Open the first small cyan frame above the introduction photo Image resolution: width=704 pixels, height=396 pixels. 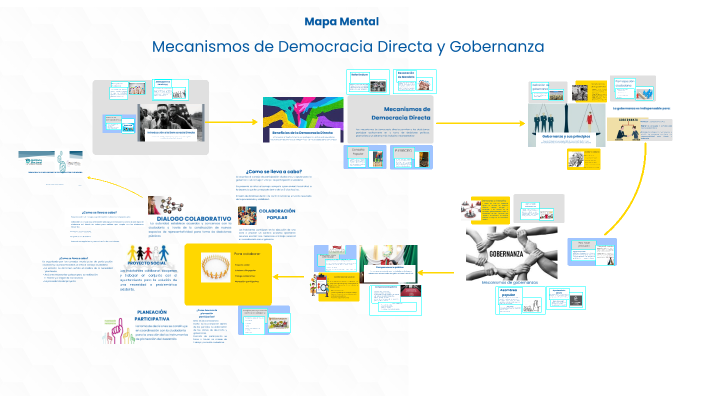128,90
